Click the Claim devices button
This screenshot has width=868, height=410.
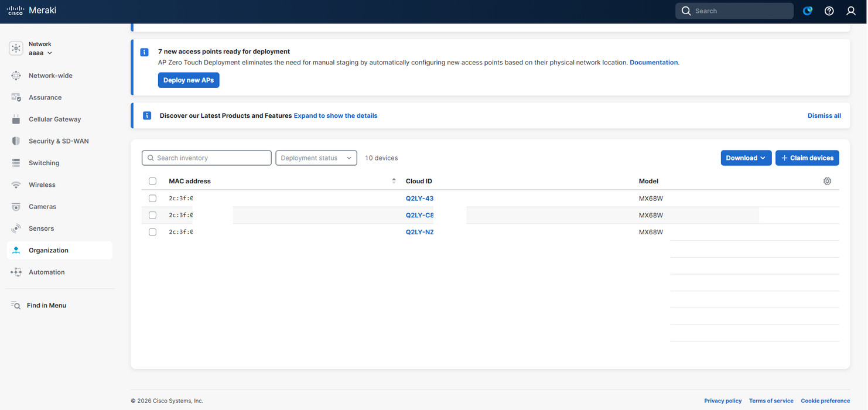(x=807, y=158)
